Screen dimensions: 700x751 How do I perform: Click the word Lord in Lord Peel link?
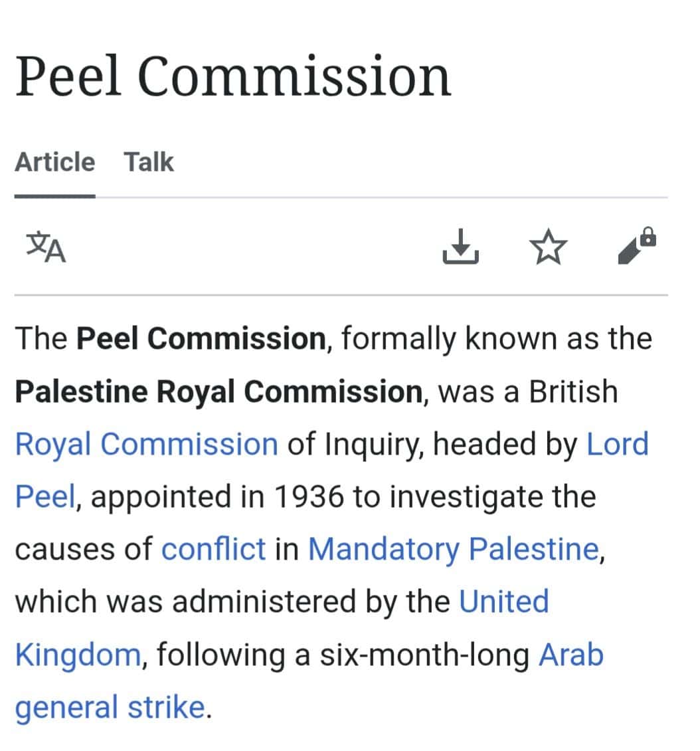[x=617, y=443]
